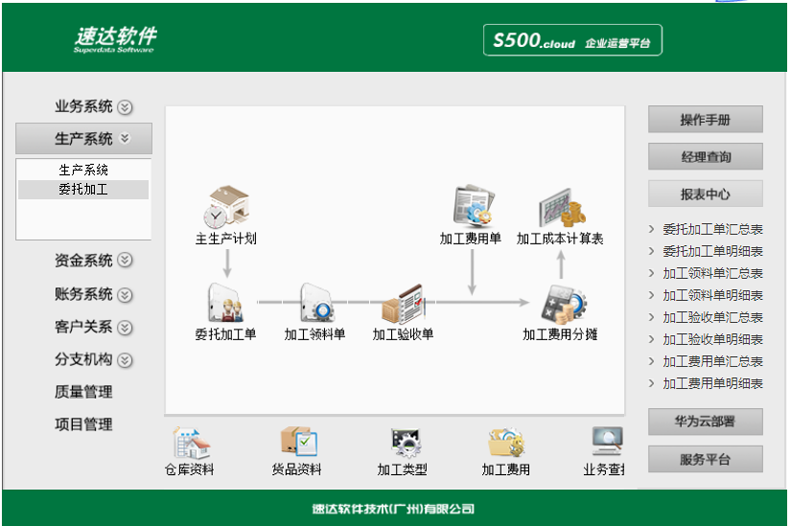Click the S500.cloud 企业运营平台 badge

tap(572, 40)
